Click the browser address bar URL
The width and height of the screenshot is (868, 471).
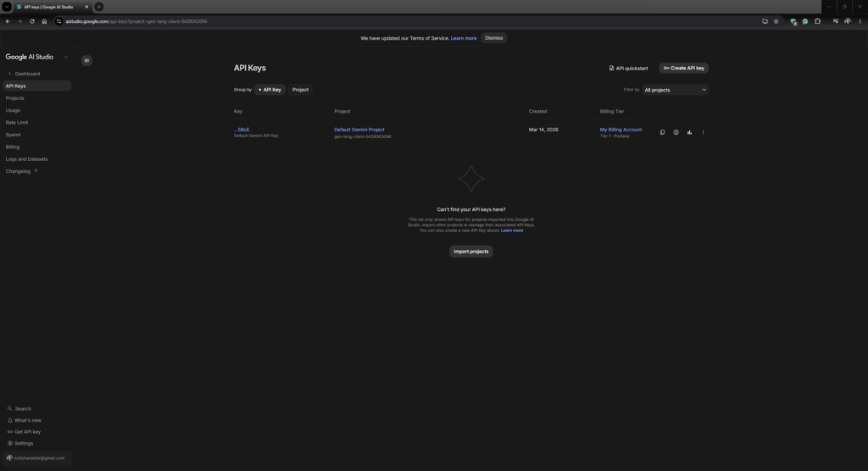(136, 21)
